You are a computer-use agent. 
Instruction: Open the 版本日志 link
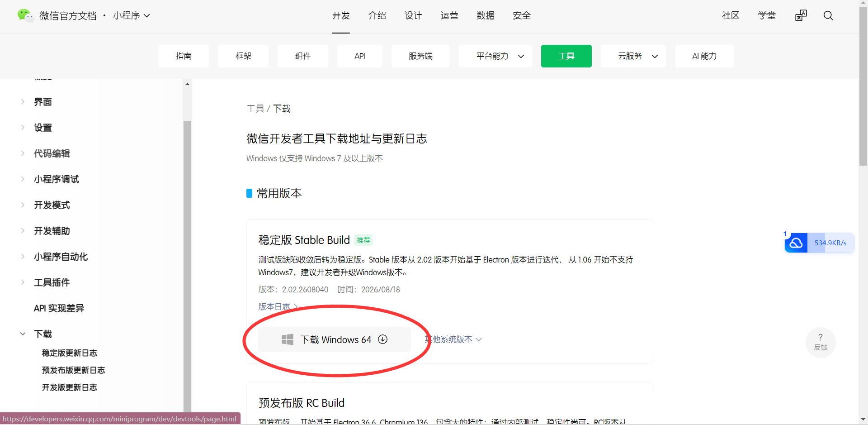coord(278,307)
